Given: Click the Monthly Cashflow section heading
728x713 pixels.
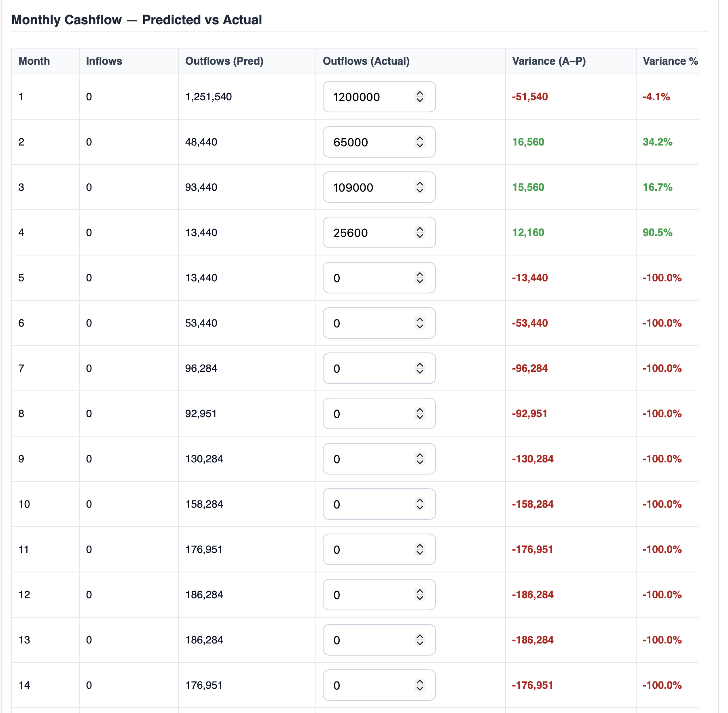Looking at the screenshot, I should click(x=137, y=20).
